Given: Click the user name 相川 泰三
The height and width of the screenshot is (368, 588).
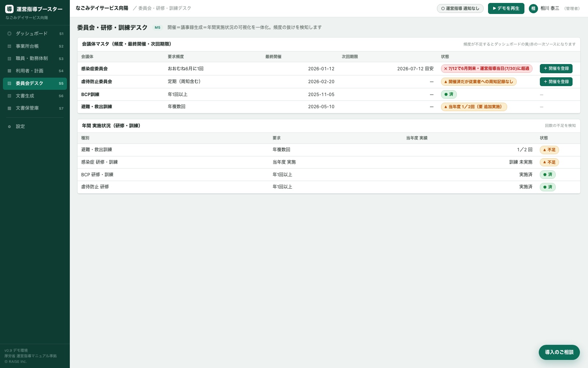Looking at the screenshot, I should (550, 8).
